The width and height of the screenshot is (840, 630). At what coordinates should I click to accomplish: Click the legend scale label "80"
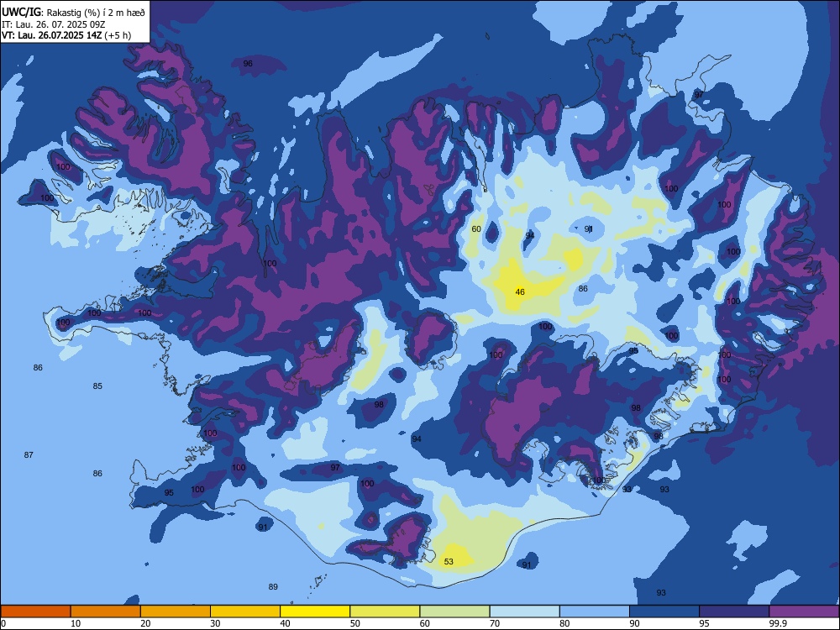[x=564, y=623]
